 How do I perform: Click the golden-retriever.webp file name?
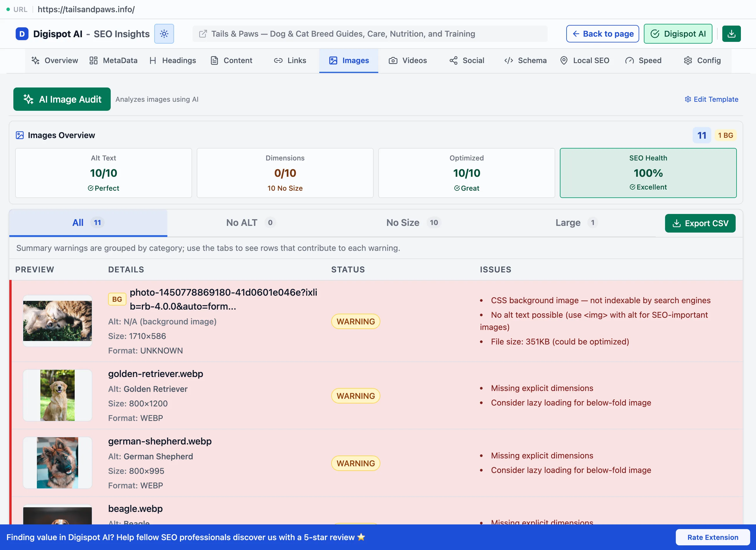coord(156,374)
